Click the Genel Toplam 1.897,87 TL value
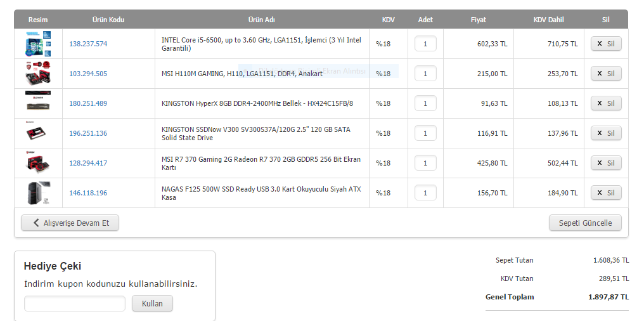Image resolution: width=644 pixels, height=321 pixels. point(609,297)
